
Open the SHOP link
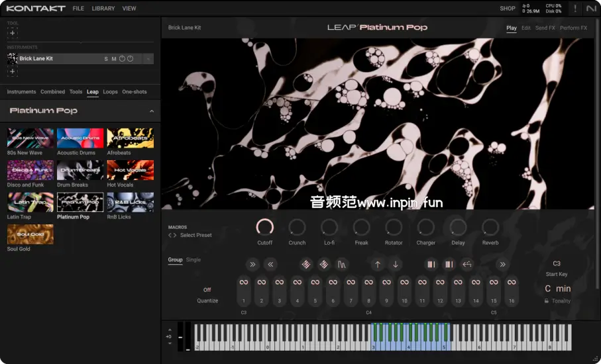(x=508, y=9)
